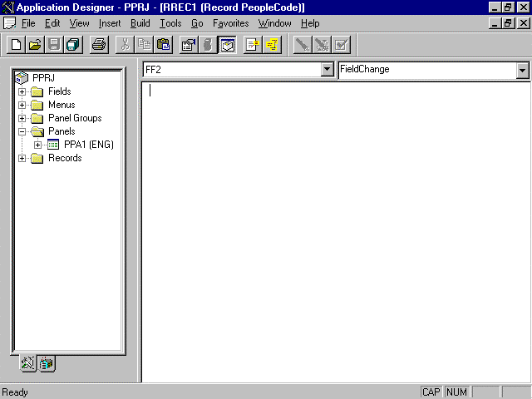532x399 pixels.
Task: Open the Properties toolbar icon
Action: point(189,44)
